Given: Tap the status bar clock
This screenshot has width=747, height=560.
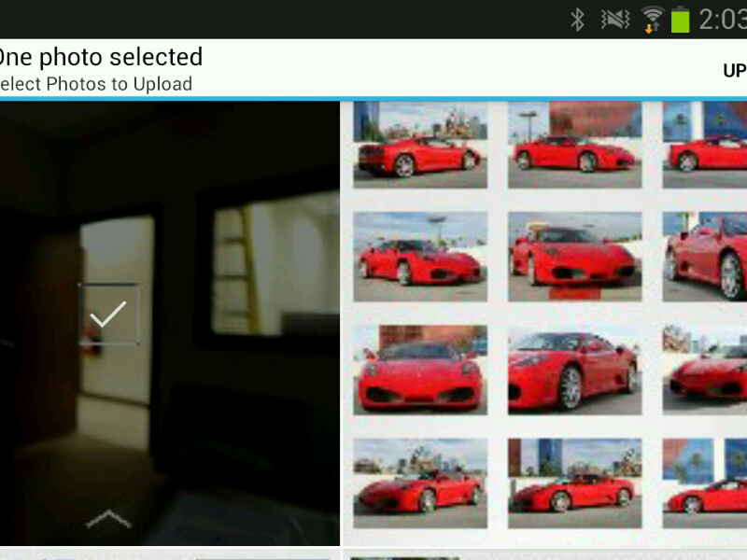Looking at the screenshot, I should (722, 20).
